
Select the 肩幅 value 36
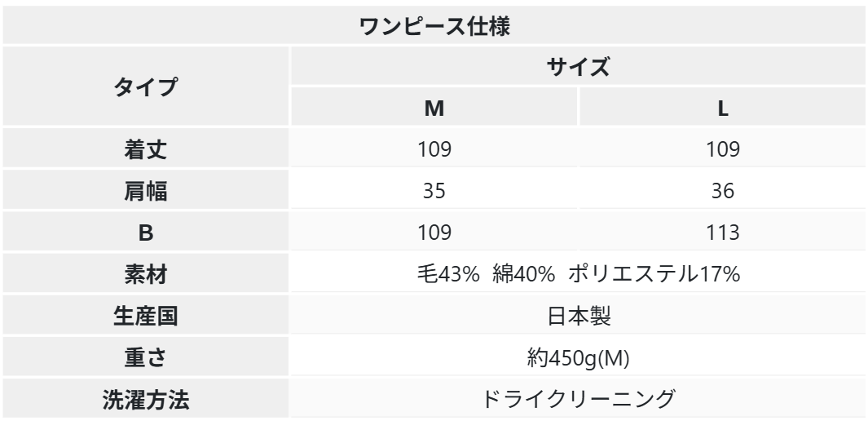[722, 191]
